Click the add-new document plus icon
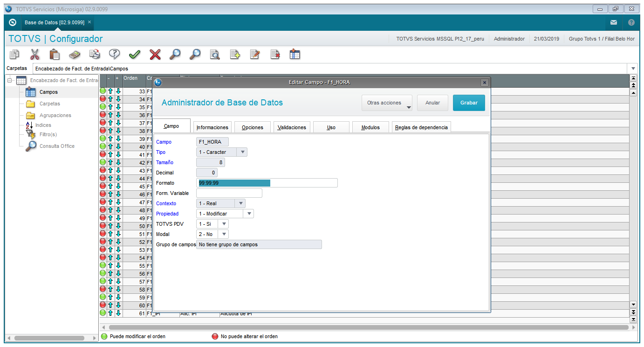The image size is (644, 347). click(x=235, y=54)
